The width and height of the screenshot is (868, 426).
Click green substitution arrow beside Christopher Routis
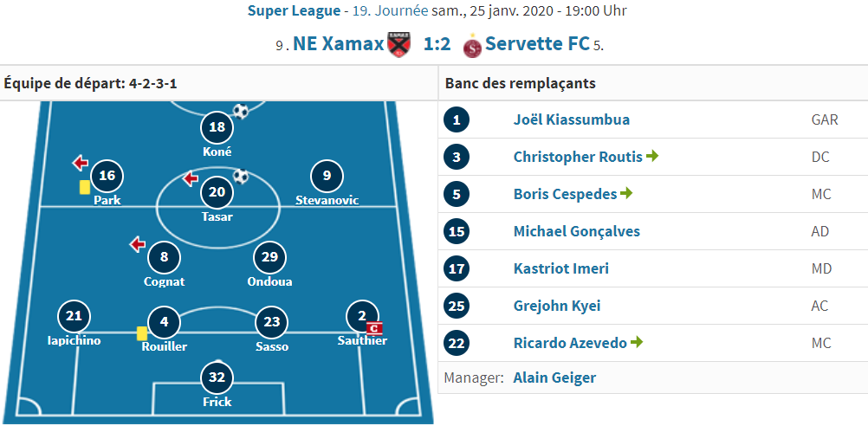[651, 157]
